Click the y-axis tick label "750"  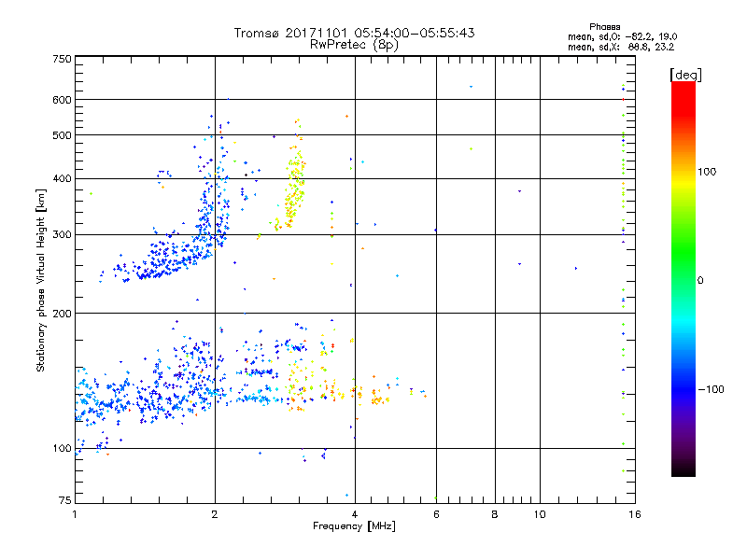63,59
